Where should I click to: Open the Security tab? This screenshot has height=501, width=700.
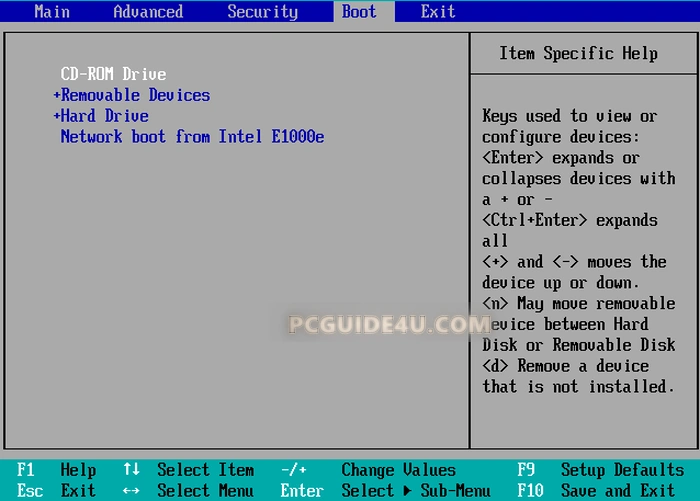(x=262, y=12)
